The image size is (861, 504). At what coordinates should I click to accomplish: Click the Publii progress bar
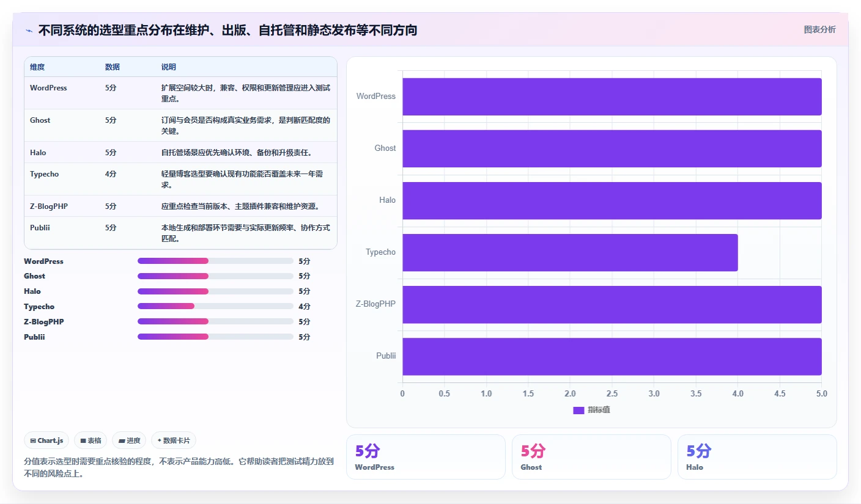click(x=215, y=337)
